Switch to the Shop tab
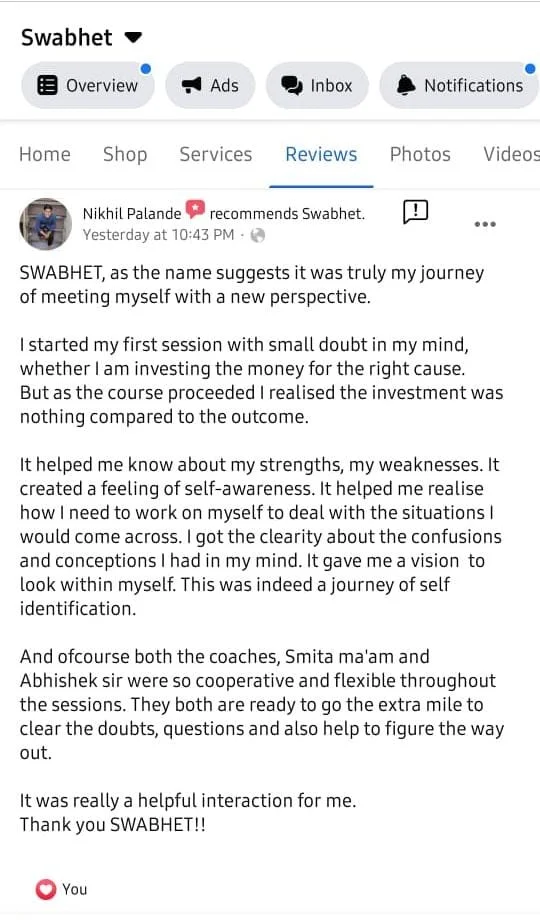Viewport: 540px width, 920px height. click(125, 154)
